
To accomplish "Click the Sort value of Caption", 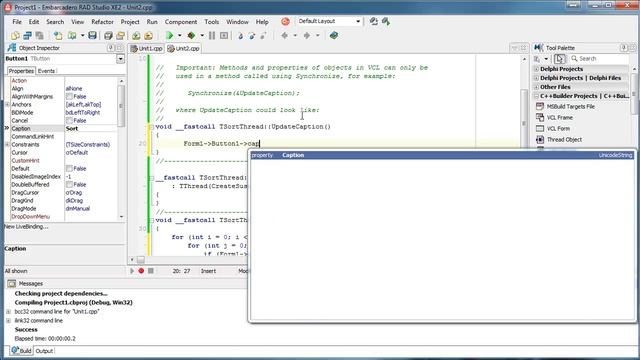I will pos(72,129).
